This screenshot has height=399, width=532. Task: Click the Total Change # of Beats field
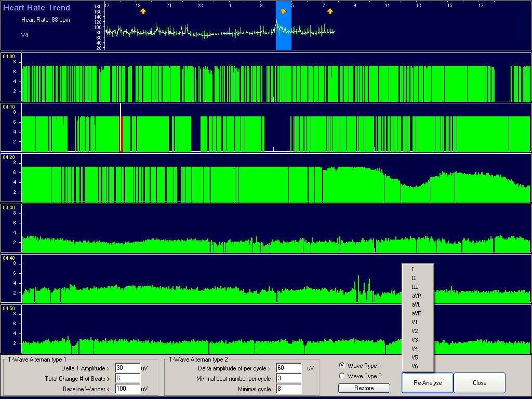coord(127,379)
